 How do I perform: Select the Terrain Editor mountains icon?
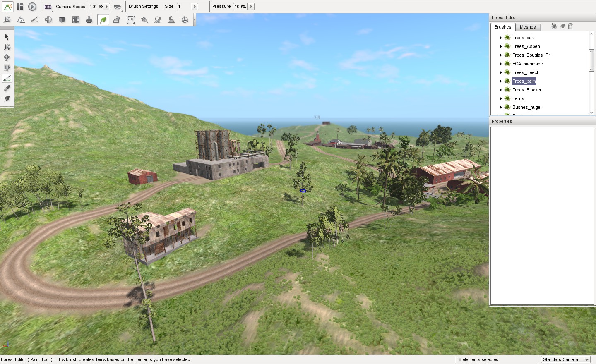[21, 19]
